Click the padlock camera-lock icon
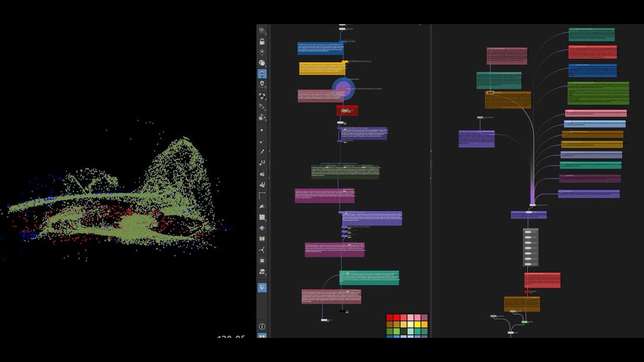 click(262, 41)
